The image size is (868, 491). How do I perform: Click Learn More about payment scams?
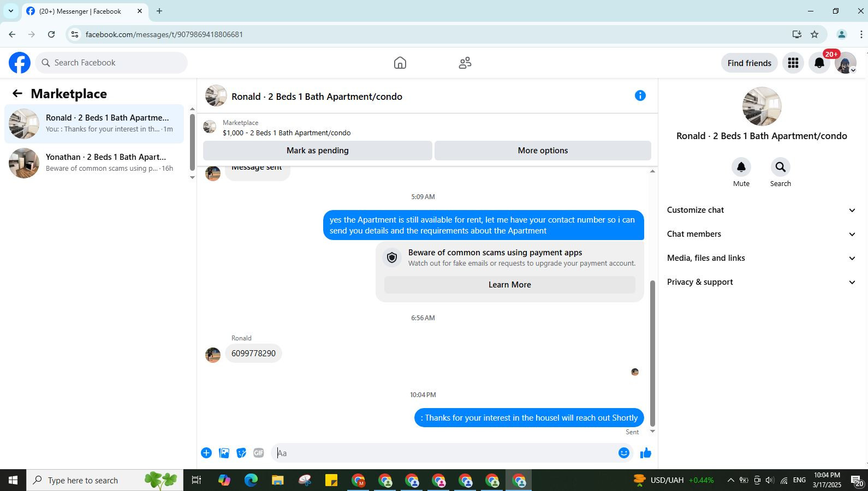(510, 285)
